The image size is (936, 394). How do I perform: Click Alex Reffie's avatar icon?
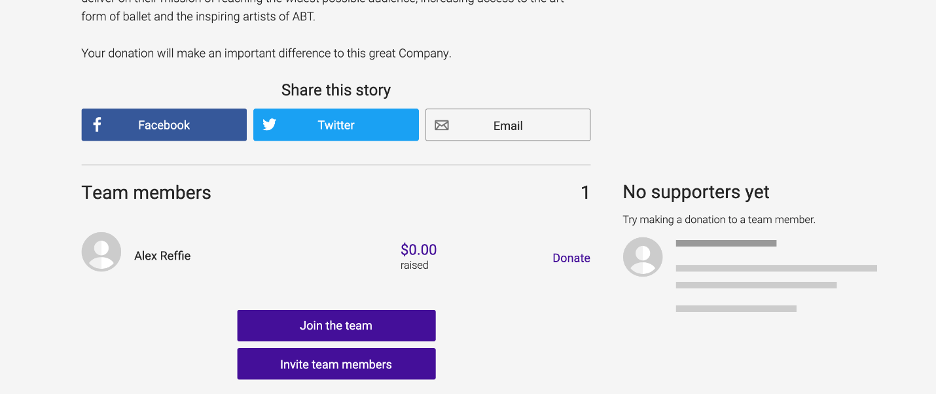tap(101, 251)
